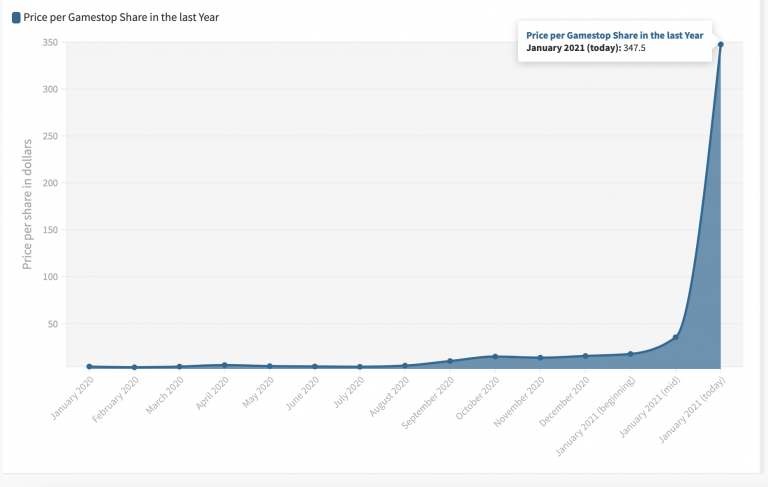Viewport: 768px width, 487px height.
Task: Select the February 2020 data point
Action: point(134,367)
